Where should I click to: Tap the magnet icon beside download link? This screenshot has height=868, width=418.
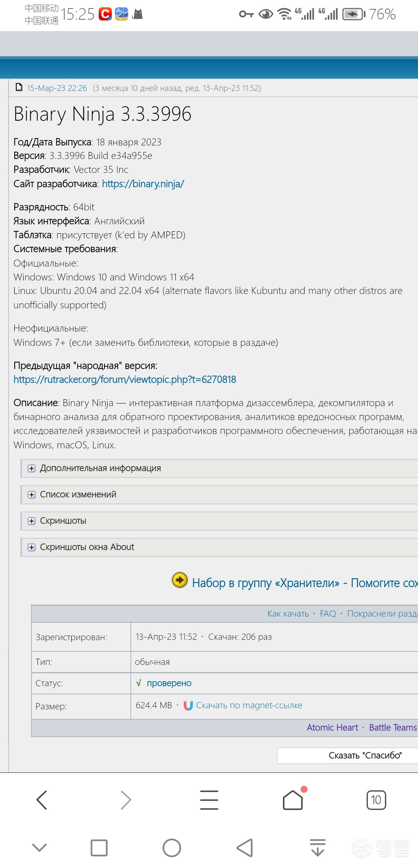(188, 706)
